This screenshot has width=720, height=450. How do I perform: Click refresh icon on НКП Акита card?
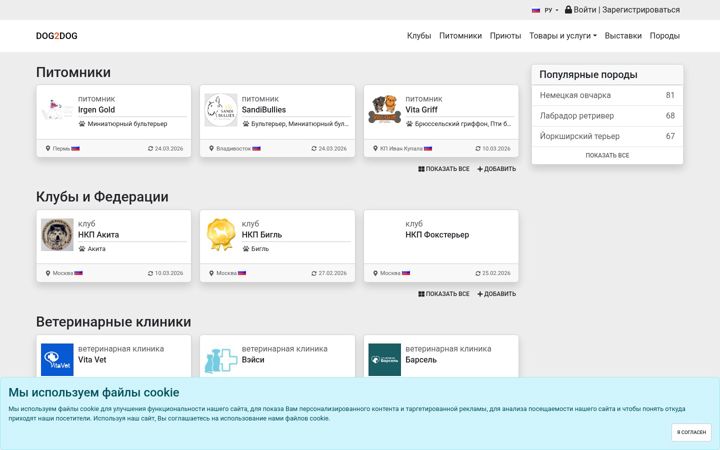pyautogui.click(x=150, y=273)
